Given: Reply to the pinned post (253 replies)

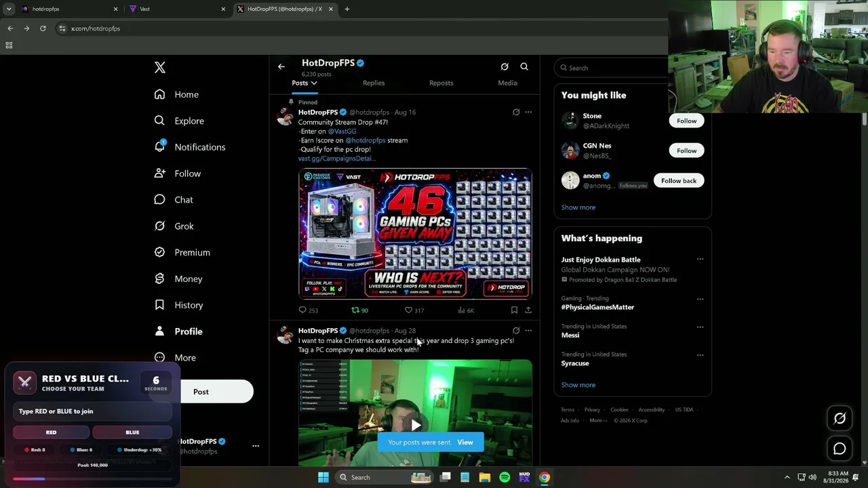Looking at the screenshot, I should tap(309, 310).
